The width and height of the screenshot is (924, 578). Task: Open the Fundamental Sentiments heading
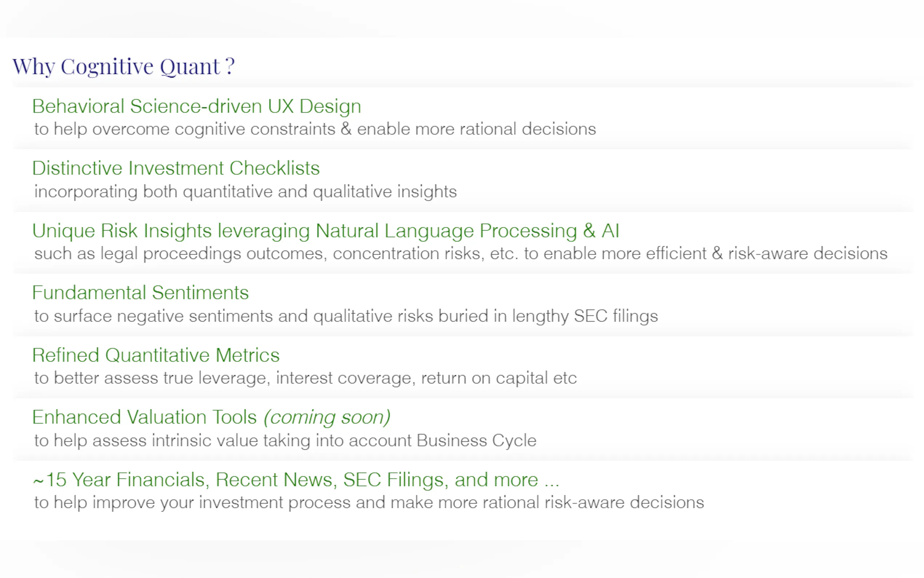[x=140, y=293]
